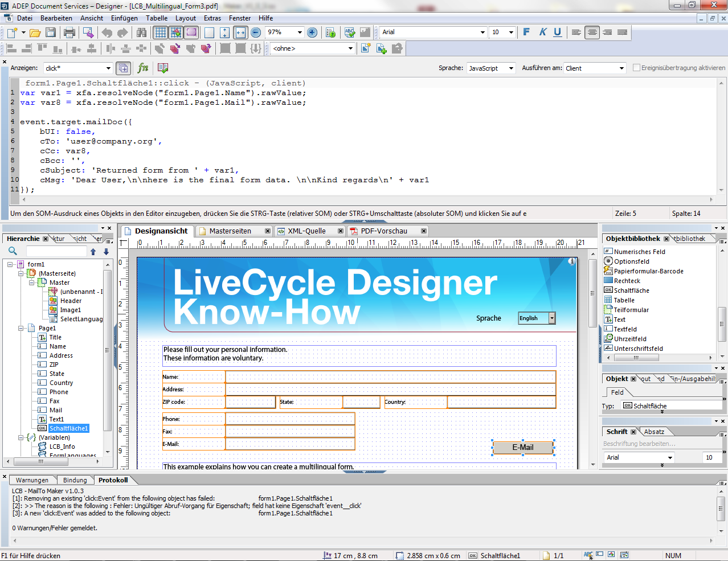Click the E-Mail button on the form

pos(523,448)
